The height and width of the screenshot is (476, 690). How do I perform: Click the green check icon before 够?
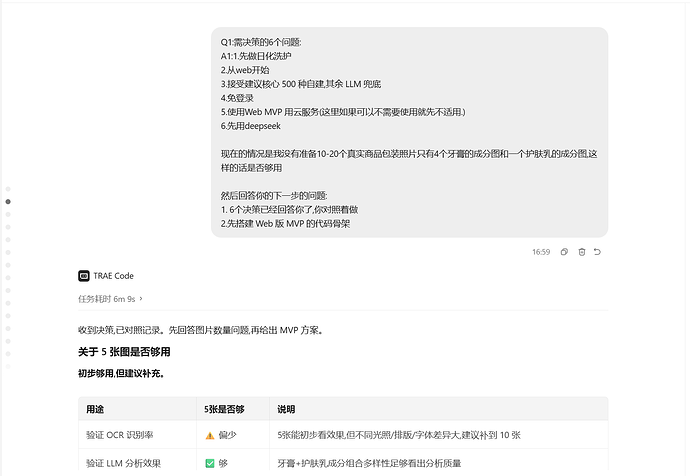coord(210,463)
